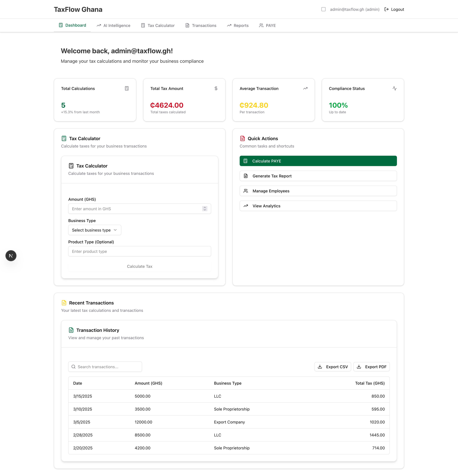Image resolution: width=458 pixels, height=476 pixels.
Task: Switch to the AI Intelligence tab
Action: tap(113, 25)
